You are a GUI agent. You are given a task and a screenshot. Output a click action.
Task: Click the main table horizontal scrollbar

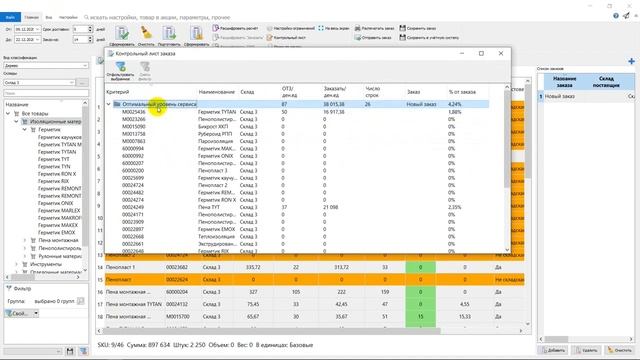(310, 331)
